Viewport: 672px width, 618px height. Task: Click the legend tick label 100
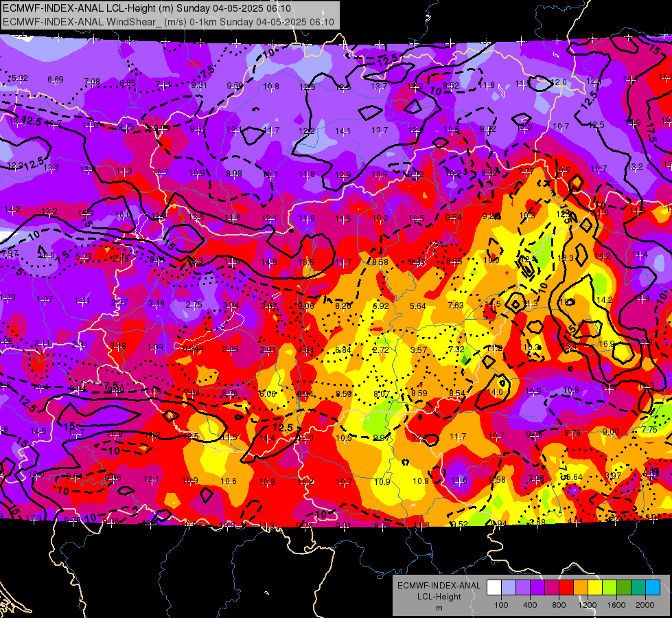pos(502,605)
